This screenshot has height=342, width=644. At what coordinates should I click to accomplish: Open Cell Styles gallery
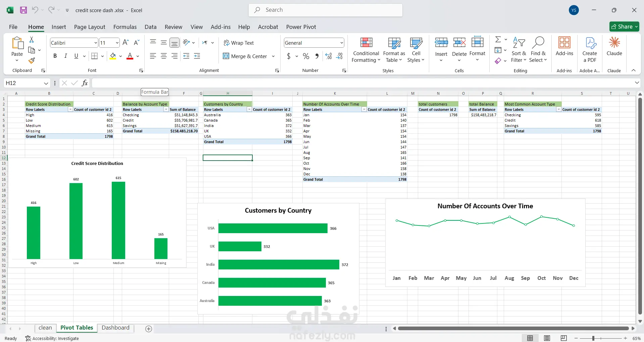point(416,50)
